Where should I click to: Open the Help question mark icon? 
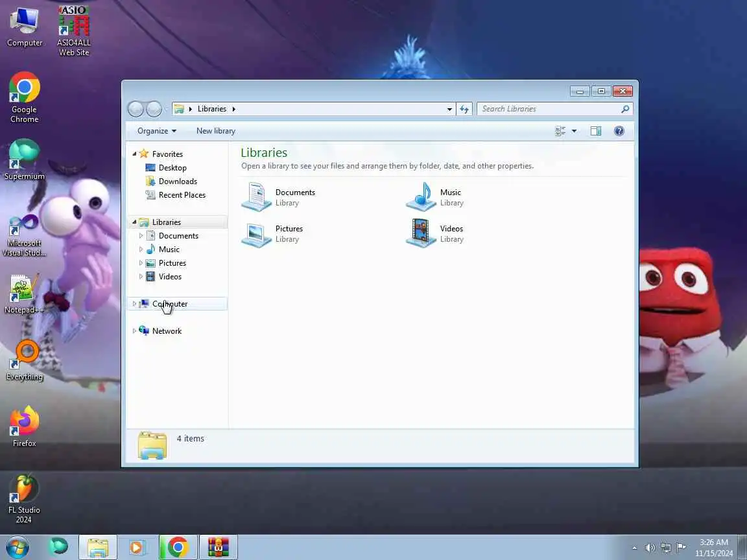(619, 131)
